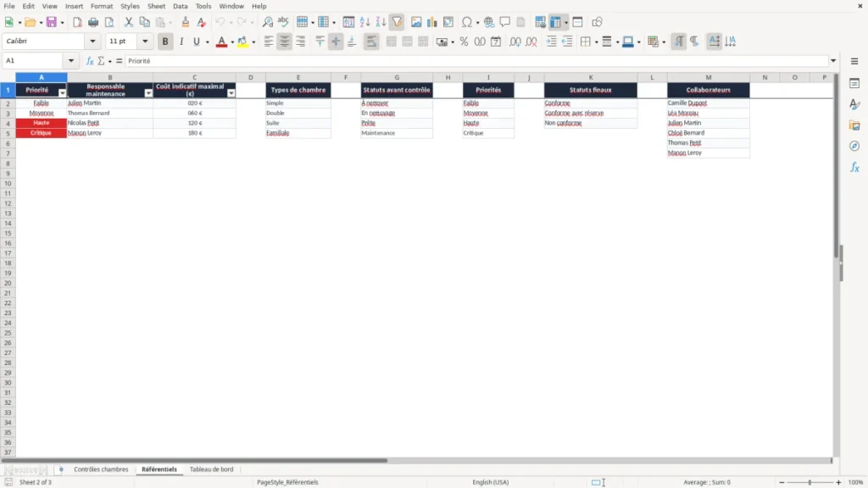The height and width of the screenshot is (488, 868).
Task: Select the Insert Special Character icon
Action: click(x=467, y=22)
